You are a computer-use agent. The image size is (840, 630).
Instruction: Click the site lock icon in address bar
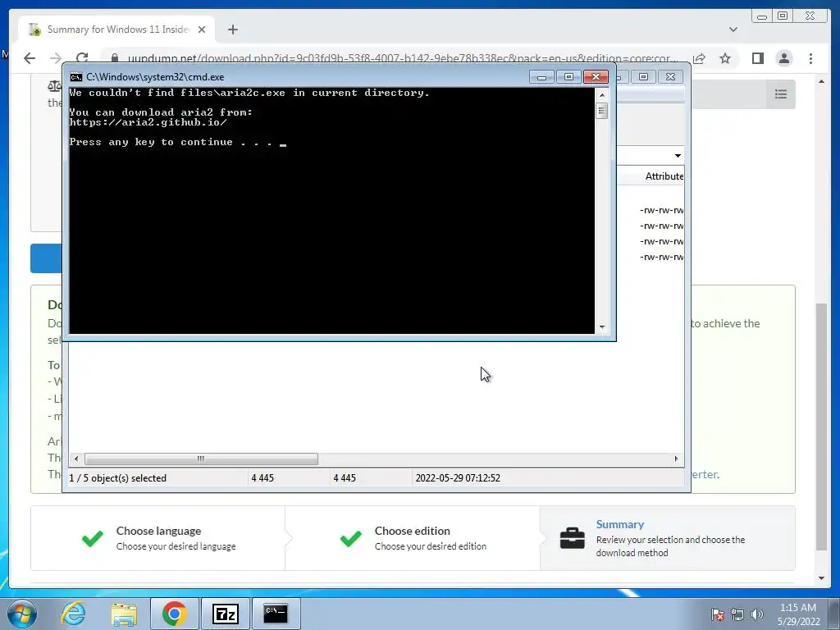[114, 58]
